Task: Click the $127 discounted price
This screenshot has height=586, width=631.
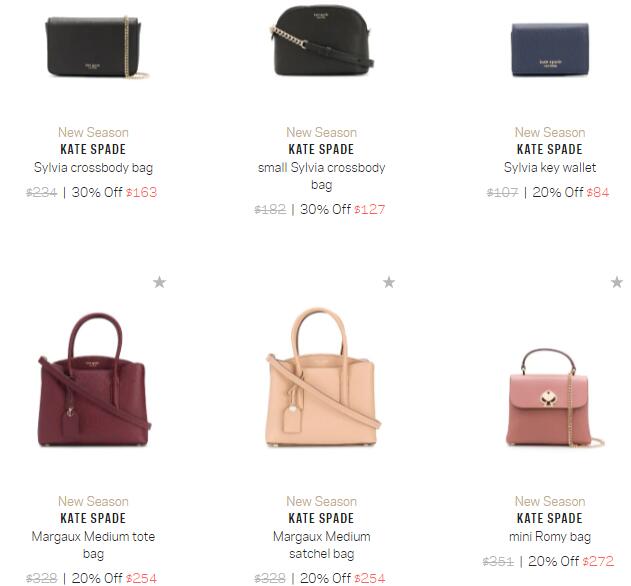Action: pyautogui.click(x=369, y=209)
